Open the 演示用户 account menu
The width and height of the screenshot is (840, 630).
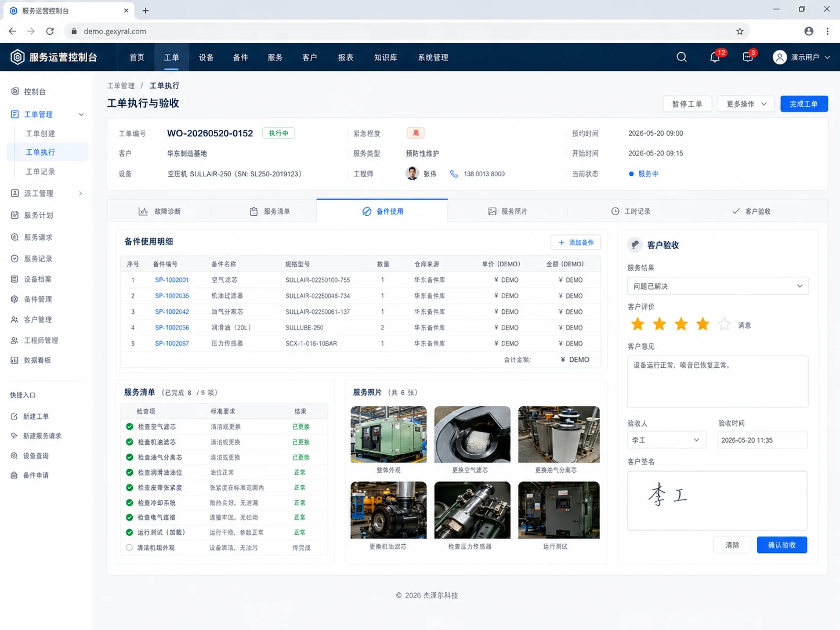[801, 57]
